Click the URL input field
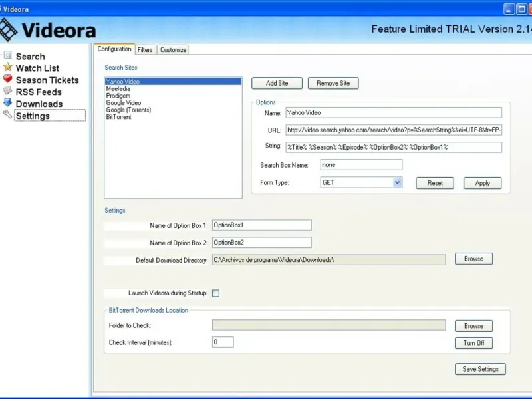532x399 pixels. 394,130
